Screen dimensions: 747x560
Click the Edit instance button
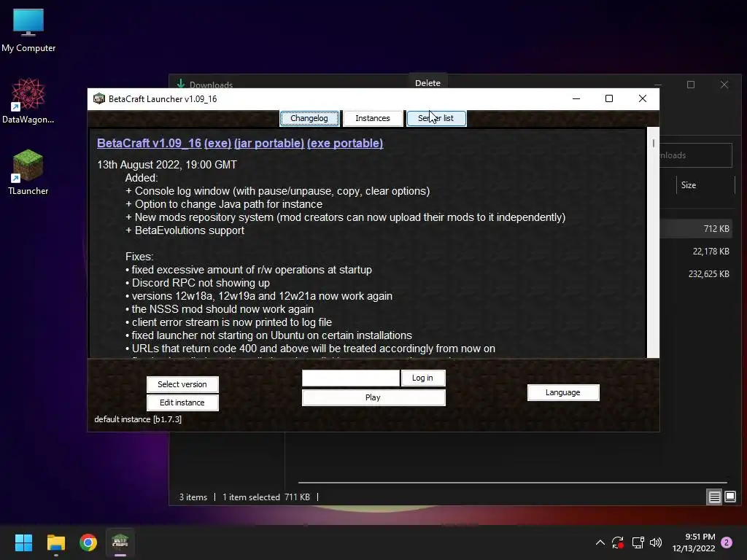(182, 402)
